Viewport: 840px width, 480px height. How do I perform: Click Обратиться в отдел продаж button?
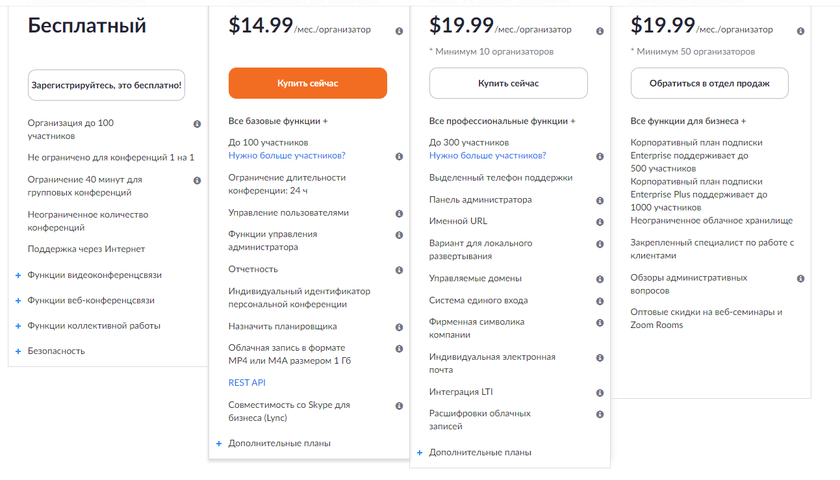[x=709, y=83]
